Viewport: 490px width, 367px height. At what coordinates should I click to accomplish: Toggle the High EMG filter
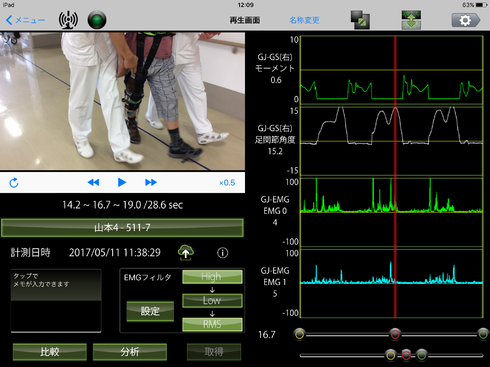[212, 277]
